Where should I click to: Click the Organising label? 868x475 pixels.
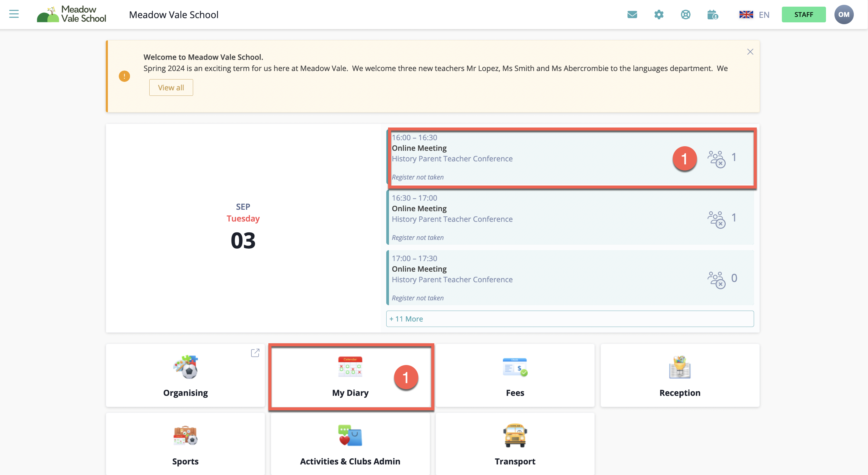pos(185,393)
